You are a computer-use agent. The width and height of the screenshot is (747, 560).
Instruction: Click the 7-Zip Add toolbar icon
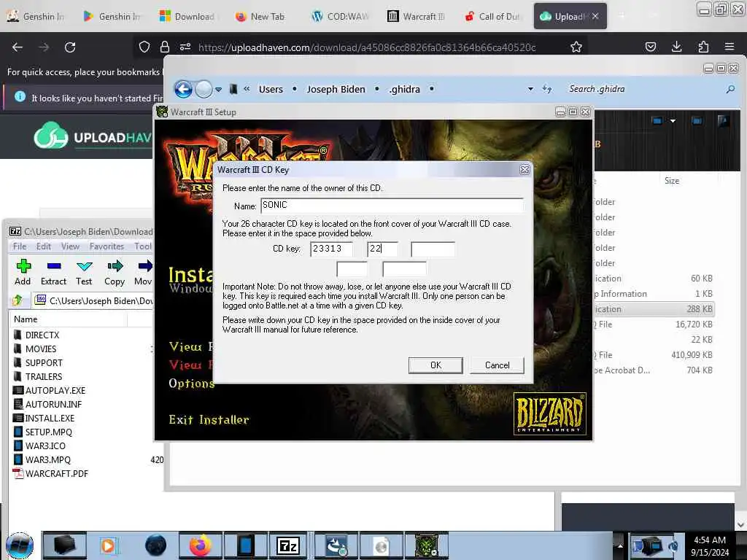pyautogui.click(x=23, y=273)
